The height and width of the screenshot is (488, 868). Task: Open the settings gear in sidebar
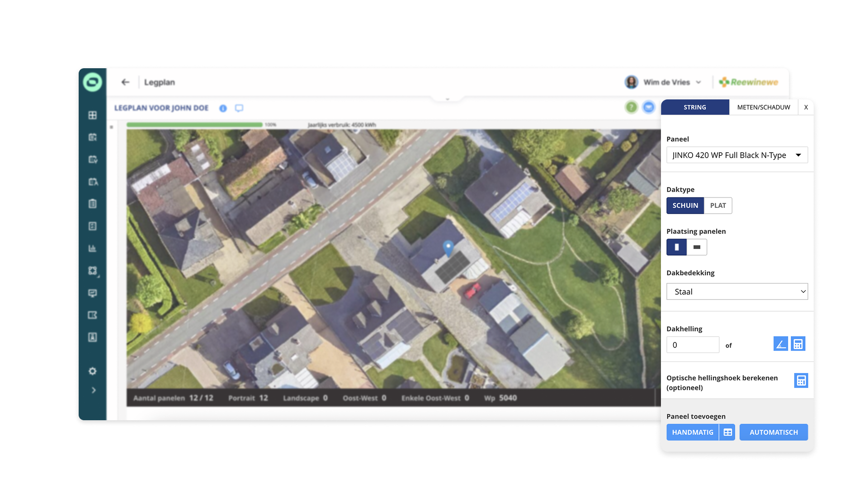coord(93,371)
